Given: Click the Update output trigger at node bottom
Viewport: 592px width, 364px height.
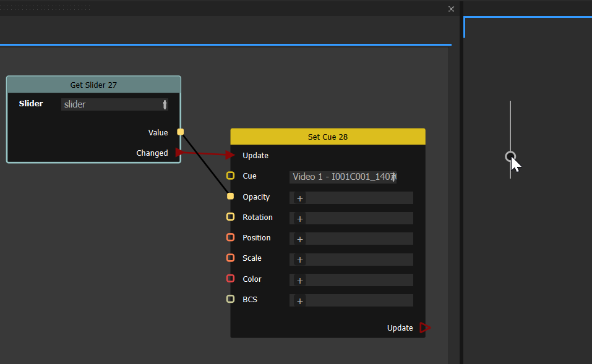Looking at the screenshot, I should point(424,328).
